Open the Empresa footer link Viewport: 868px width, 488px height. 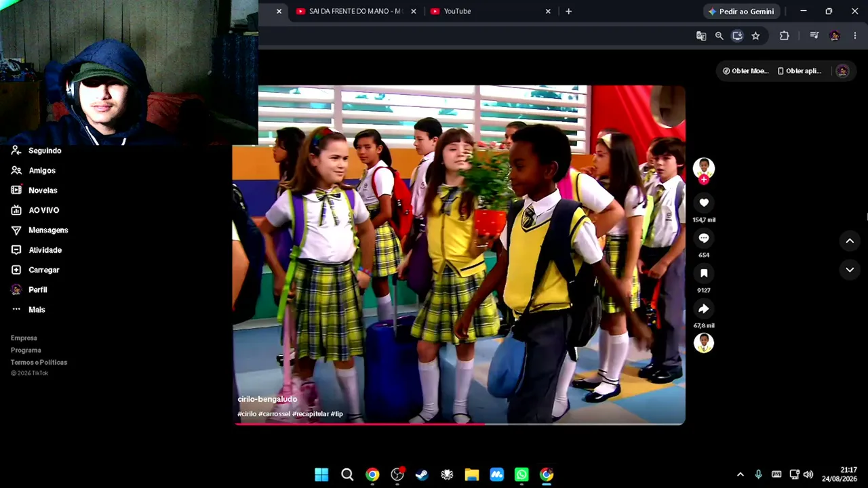(24, 338)
